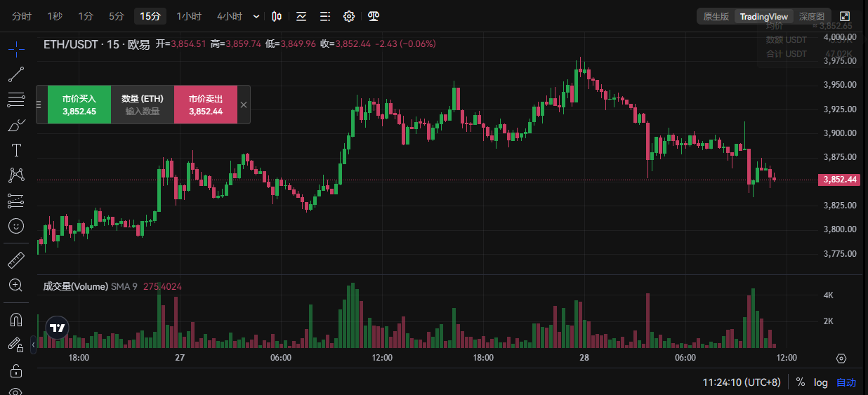Select the trend line drawing tool
The width and height of the screenshot is (868, 395).
[x=16, y=74]
